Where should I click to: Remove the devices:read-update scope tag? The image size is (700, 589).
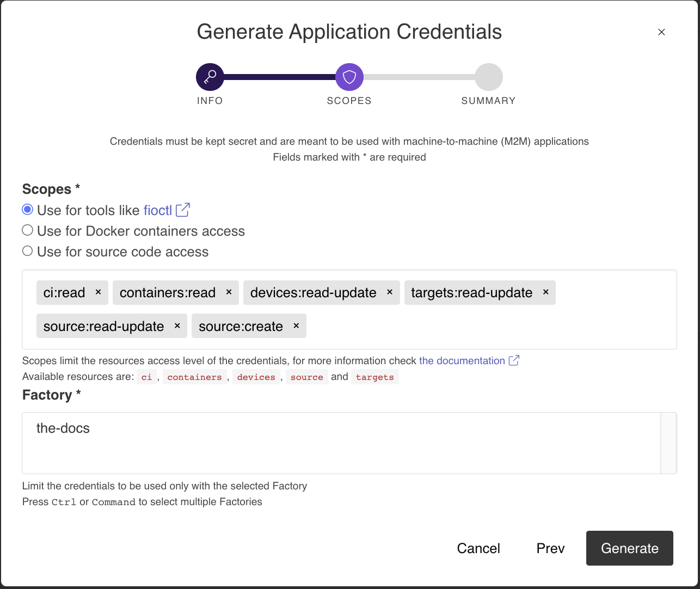pos(390,292)
